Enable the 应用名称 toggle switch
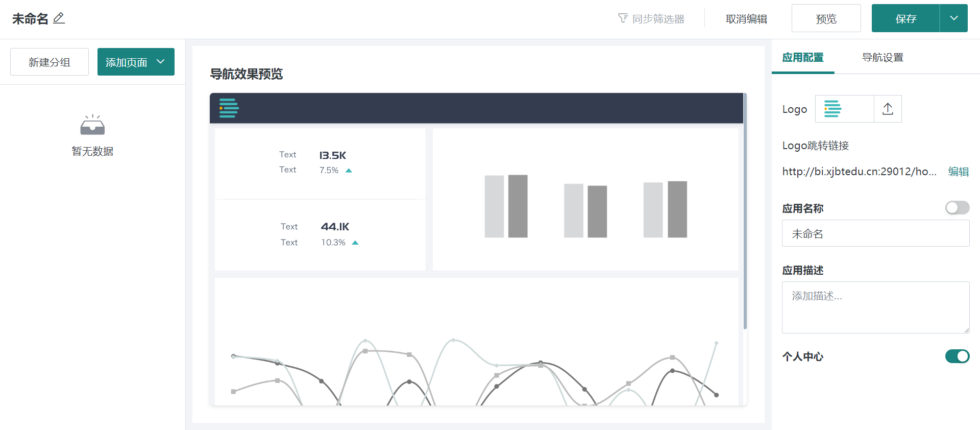The image size is (980, 430). 957,208
